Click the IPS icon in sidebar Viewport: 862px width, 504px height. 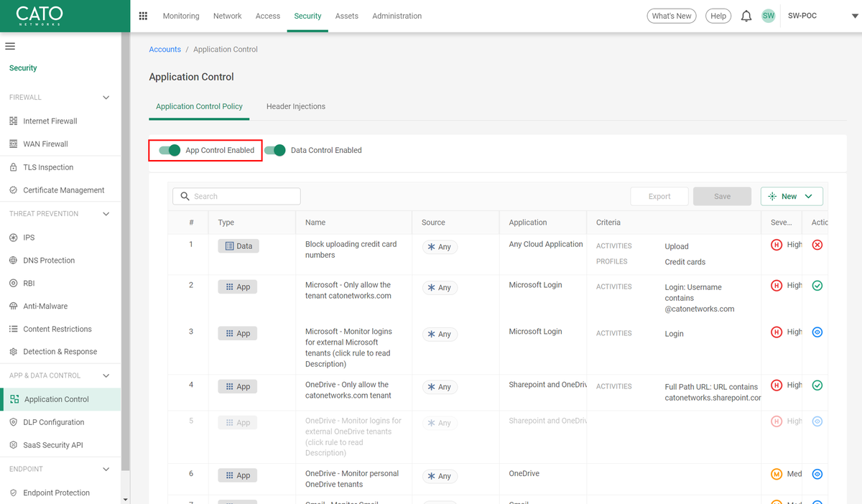tap(14, 238)
